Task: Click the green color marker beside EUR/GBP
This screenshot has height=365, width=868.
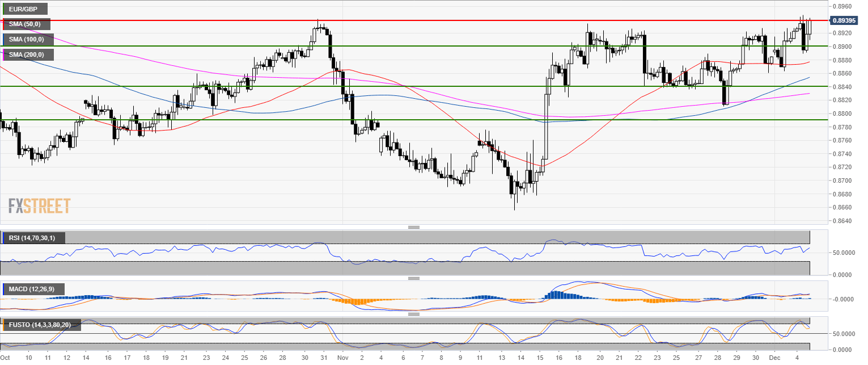Action: click(x=3, y=9)
